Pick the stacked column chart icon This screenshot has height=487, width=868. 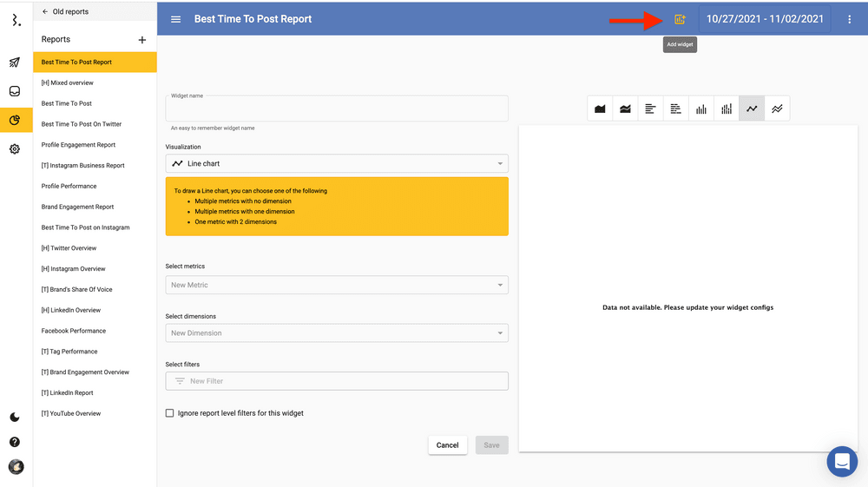pos(727,109)
